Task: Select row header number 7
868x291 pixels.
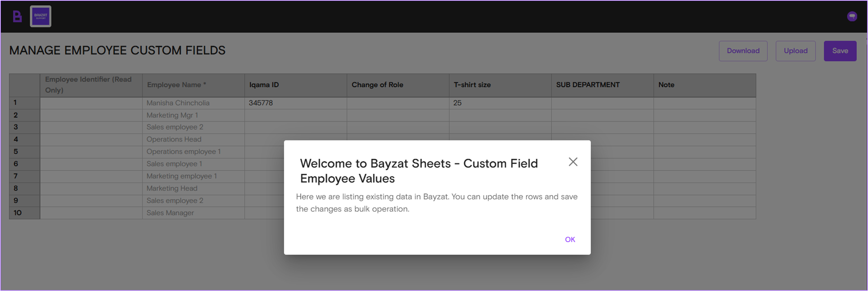Action: point(25,176)
